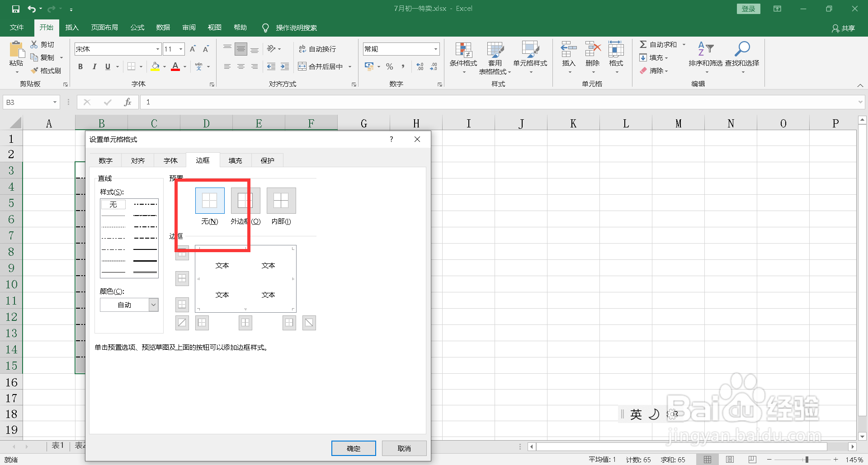Expand the formula bar
The image size is (868, 465).
coord(860,102)
